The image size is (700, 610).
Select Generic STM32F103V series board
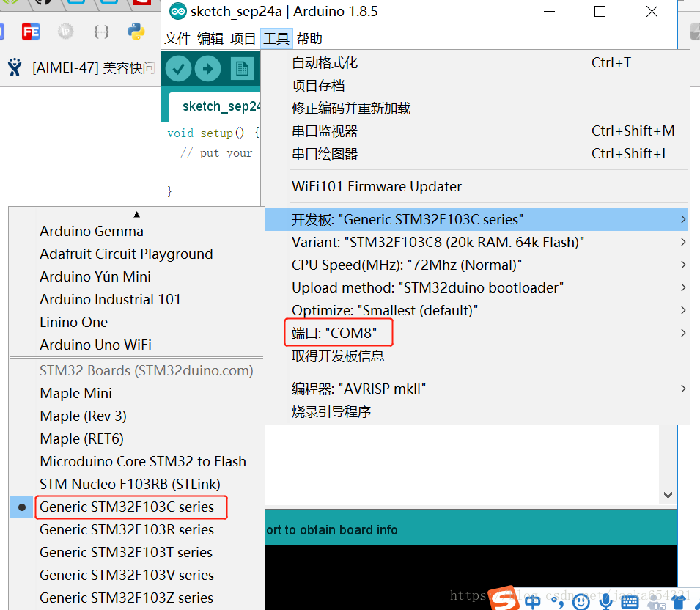[136, 576]
